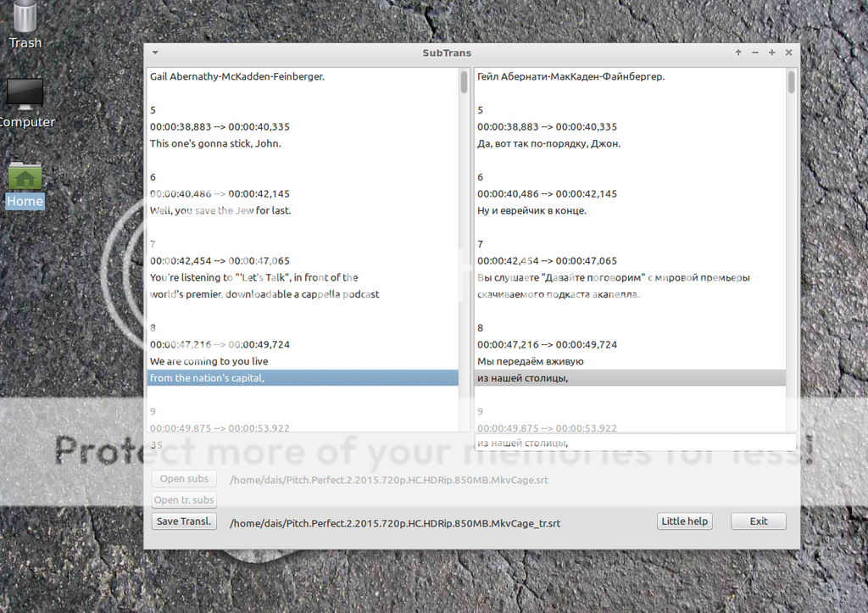Select the Russian line 'Мы передаём вживую'
Viewport: 868px width, 613px height.
531,361
